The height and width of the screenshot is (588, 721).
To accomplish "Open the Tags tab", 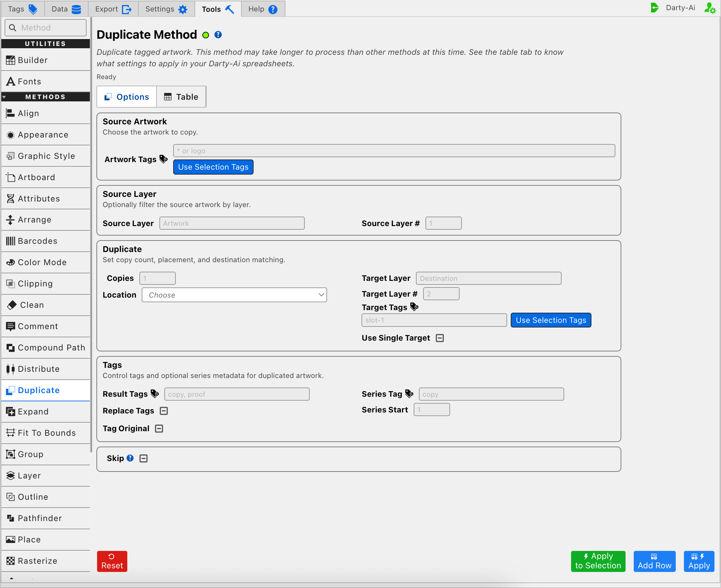I will point(23,9).
